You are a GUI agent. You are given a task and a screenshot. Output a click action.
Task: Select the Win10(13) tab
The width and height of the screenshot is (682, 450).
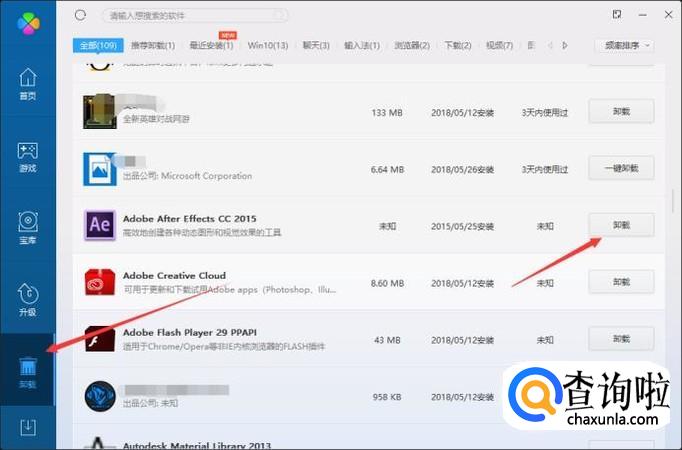[x=267, y=45]
